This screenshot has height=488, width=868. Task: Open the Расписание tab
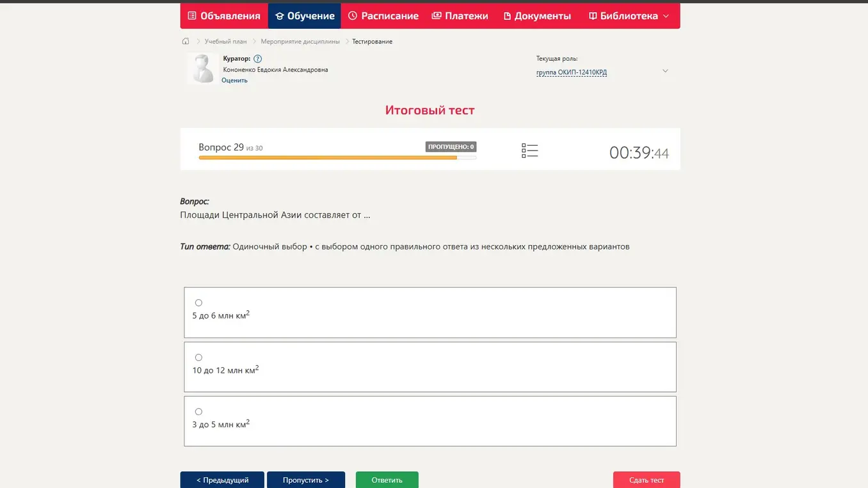(383, 16)
